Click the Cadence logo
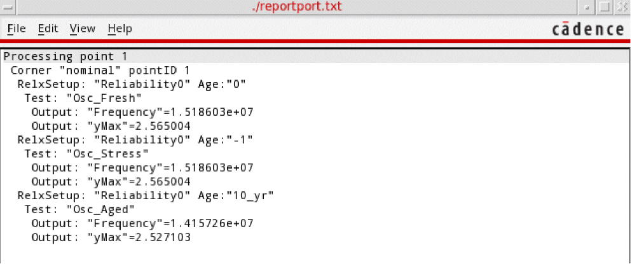644x264 pixels. tap(587, 29)
